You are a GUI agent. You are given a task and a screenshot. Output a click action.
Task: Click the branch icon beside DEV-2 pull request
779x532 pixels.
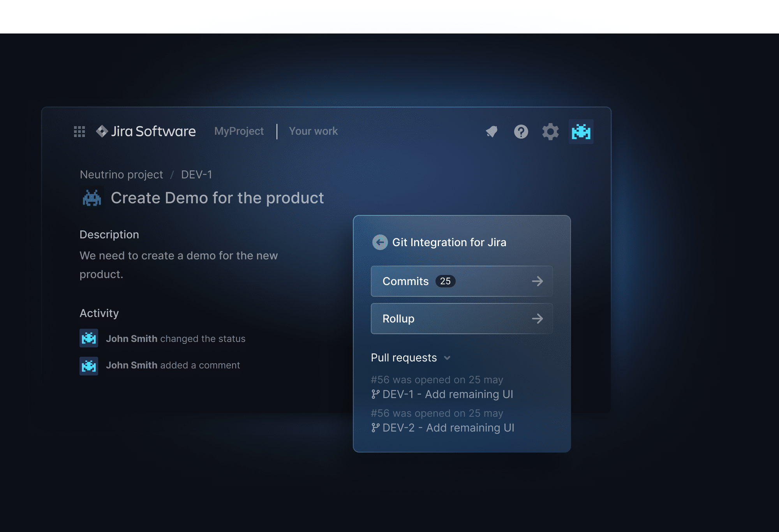click(375, 428)
